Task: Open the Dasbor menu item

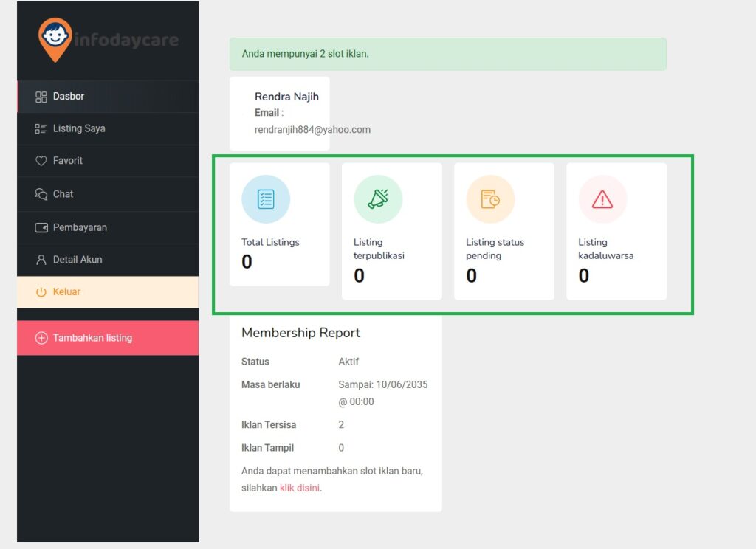Action: [x=69, y=97]
